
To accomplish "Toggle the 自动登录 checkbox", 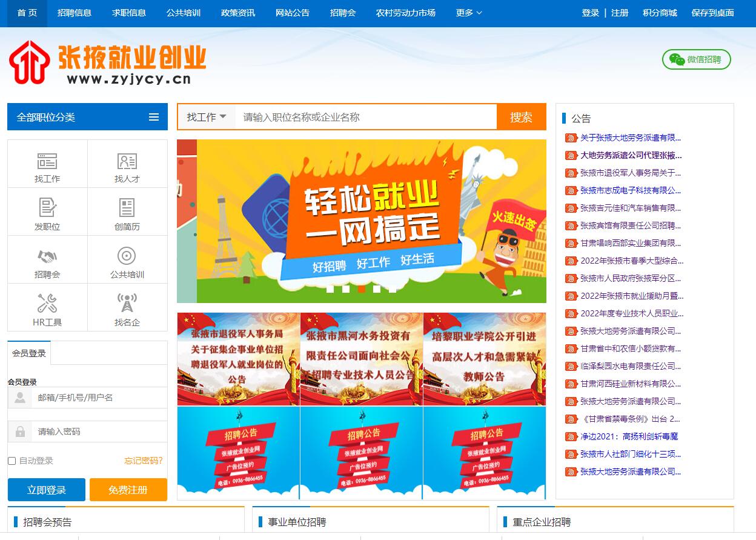I will click(12, 461).
